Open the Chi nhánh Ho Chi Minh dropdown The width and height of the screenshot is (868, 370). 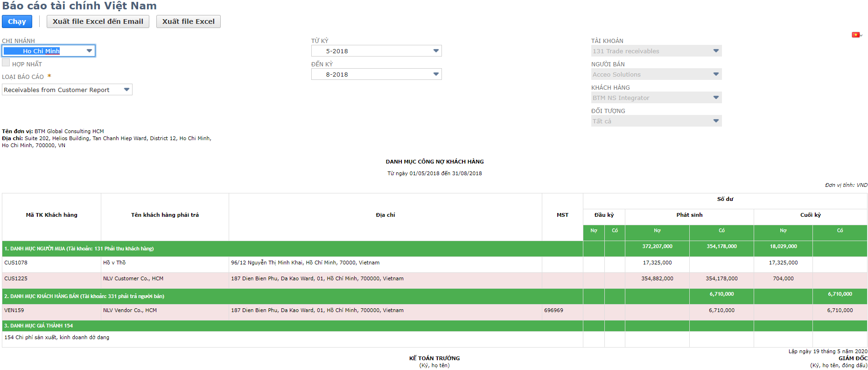click(x=49, y=51)
